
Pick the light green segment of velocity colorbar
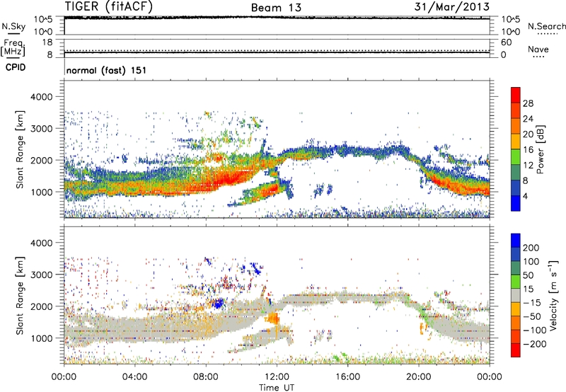click(x=516, y=282)
